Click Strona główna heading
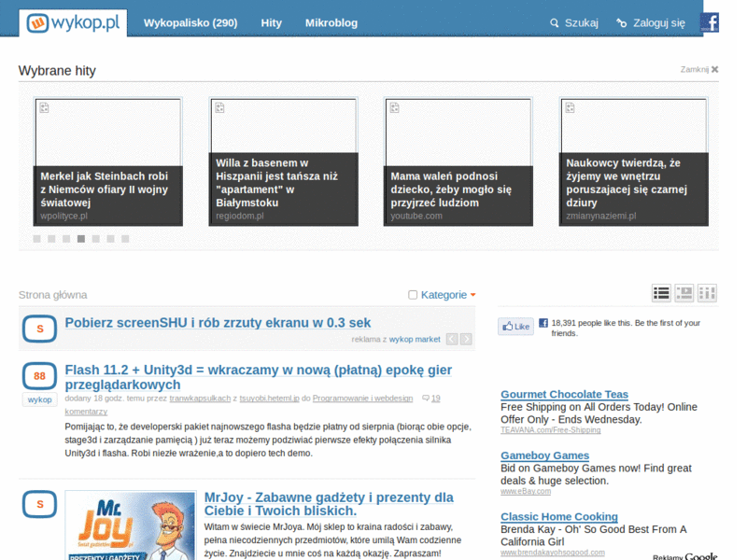The image size is (747, 560). (53, 295)
